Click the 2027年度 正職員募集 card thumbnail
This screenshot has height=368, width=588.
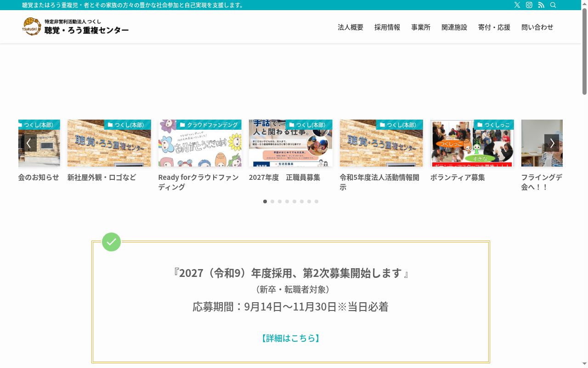[x=291, y=143]
